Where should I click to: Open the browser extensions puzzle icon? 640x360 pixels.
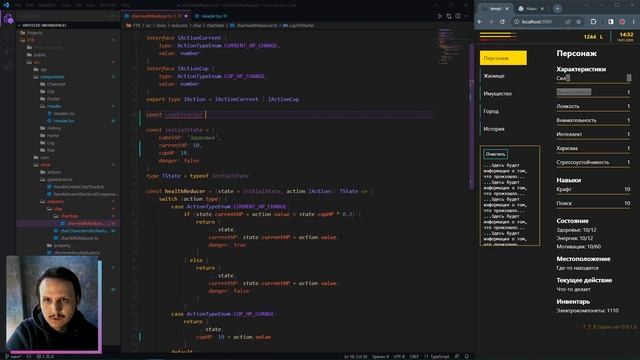(x=593, y=22)
